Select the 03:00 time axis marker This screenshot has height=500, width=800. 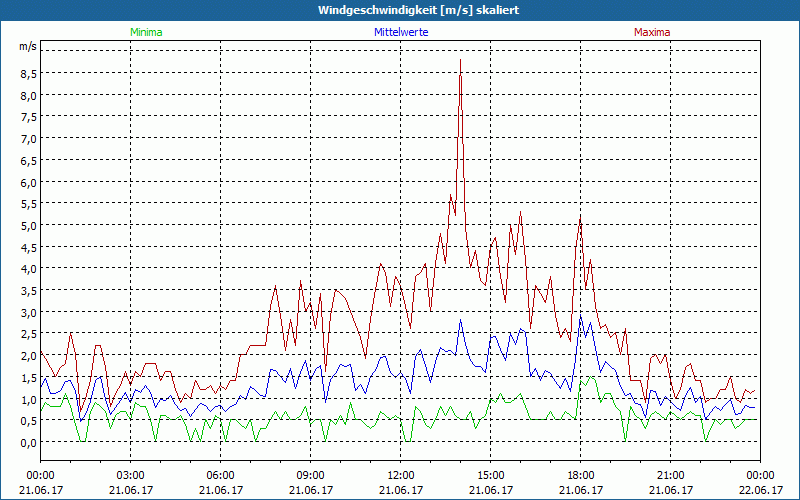130,475
